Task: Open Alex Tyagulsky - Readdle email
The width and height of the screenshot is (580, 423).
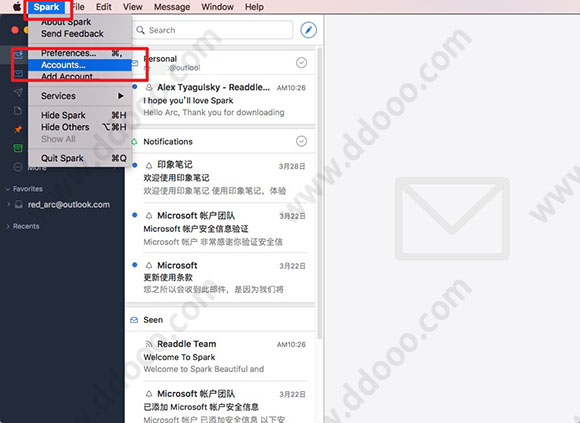Action: [x=220, y=100]
